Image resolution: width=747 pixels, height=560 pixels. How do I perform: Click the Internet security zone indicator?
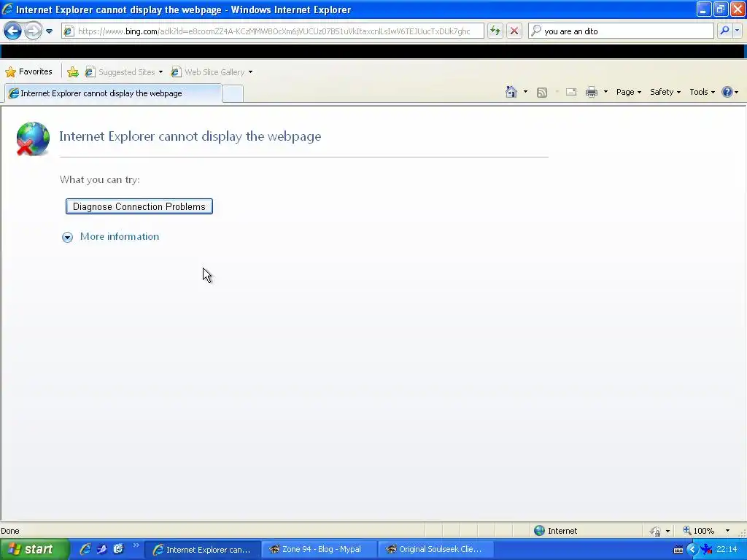point(555,531)
